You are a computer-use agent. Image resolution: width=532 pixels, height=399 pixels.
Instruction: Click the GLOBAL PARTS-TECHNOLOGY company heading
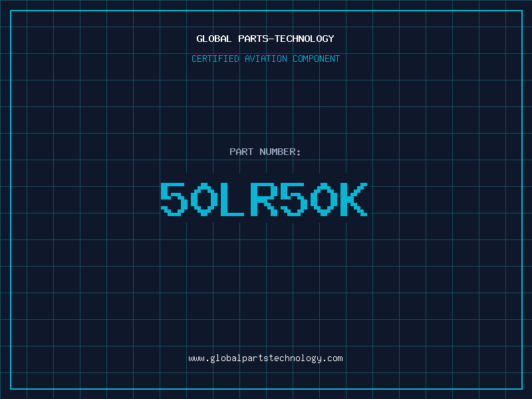tap(265, 39)
